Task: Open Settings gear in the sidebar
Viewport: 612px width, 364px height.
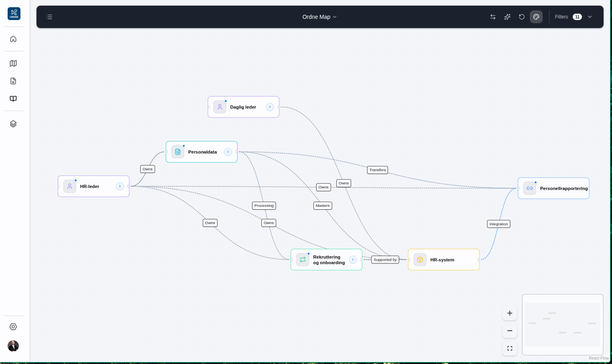Action: click(x=13, y=327)
